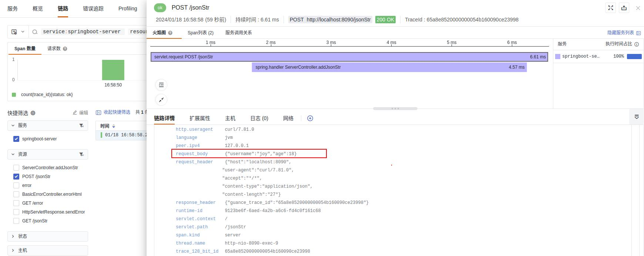Open the 服务 top navigation tab
This screenshot has height=256, width=644.
click(13, 8)
